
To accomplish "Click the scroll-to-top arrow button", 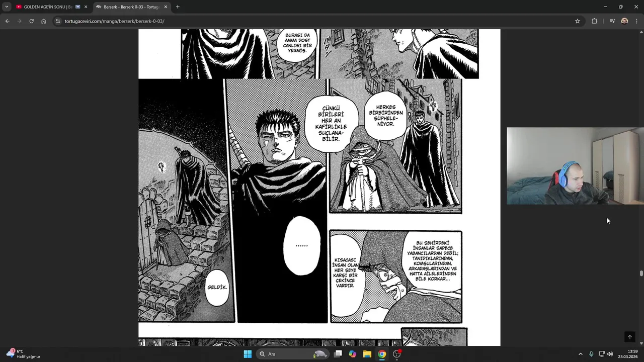I will tap(629, 337).
